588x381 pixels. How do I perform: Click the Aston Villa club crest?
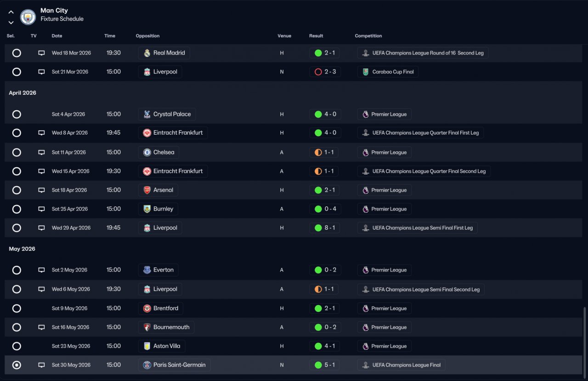pos(147,346)
